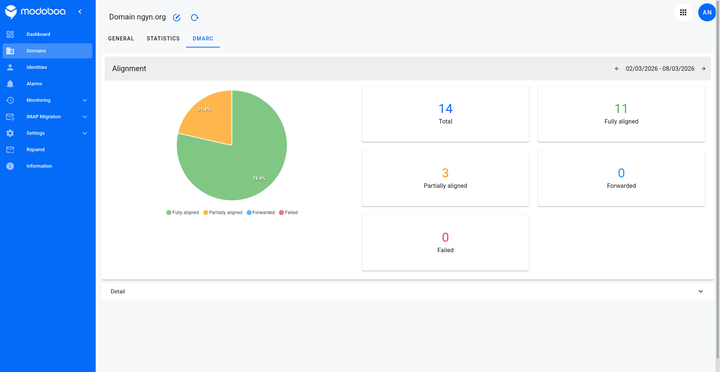
Task: Click the Failed 0 card
Action: 445,243
